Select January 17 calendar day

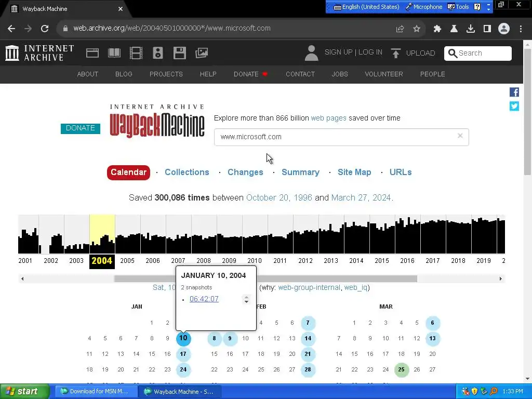(183, 354)
